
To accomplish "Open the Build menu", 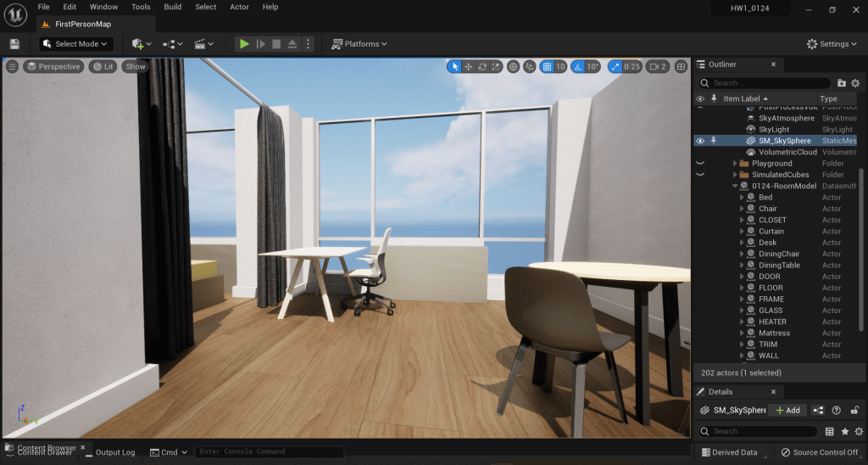I will click(x=173, y=7).
